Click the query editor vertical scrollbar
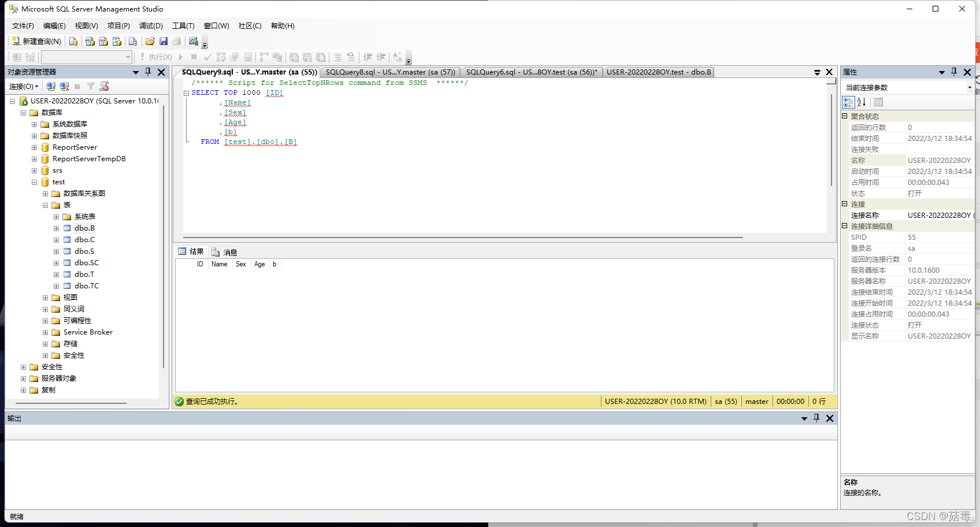The image size is (980, 527). click(831, 140)
